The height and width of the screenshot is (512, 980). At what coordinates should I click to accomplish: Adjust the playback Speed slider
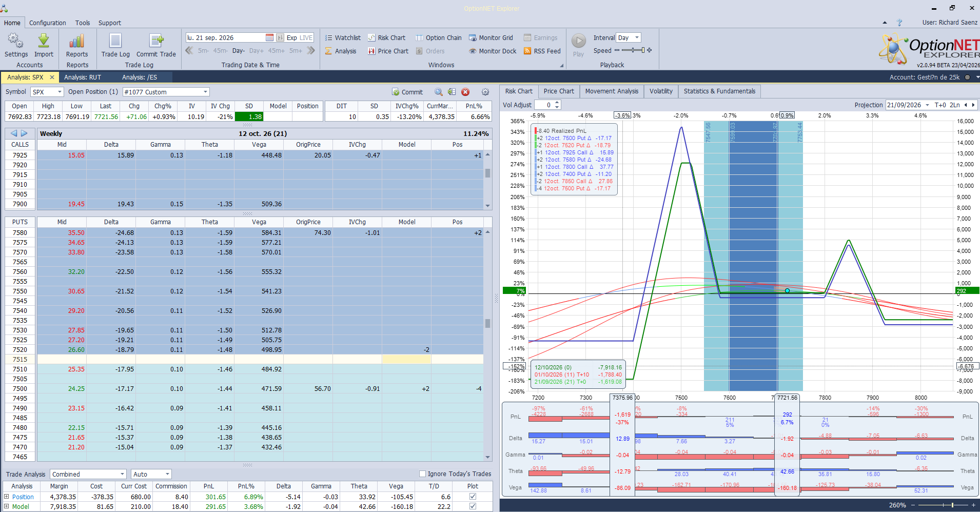tap(633, 50)
